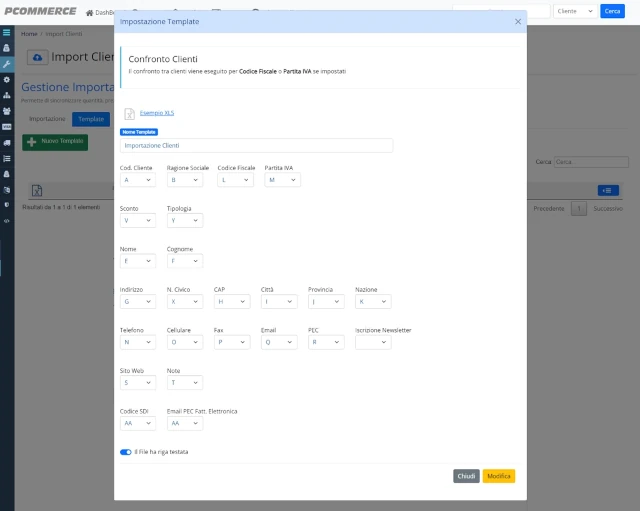Open the Cliente search type dropdown

(x=575, y=11)
